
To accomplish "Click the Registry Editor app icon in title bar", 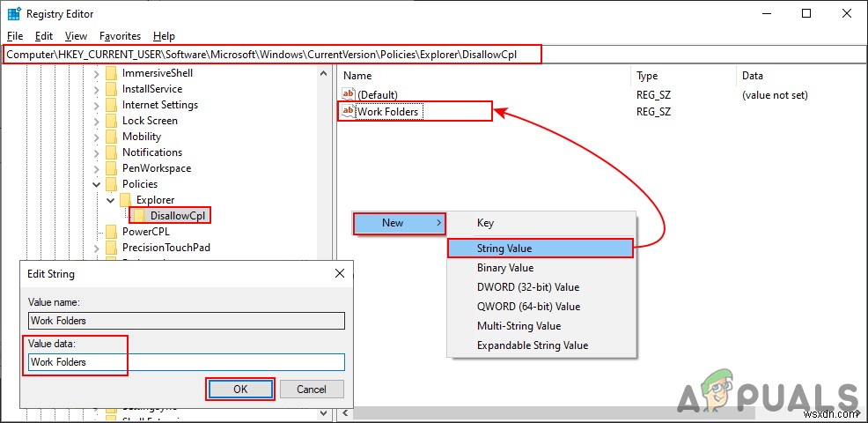I will pos(14,14).
